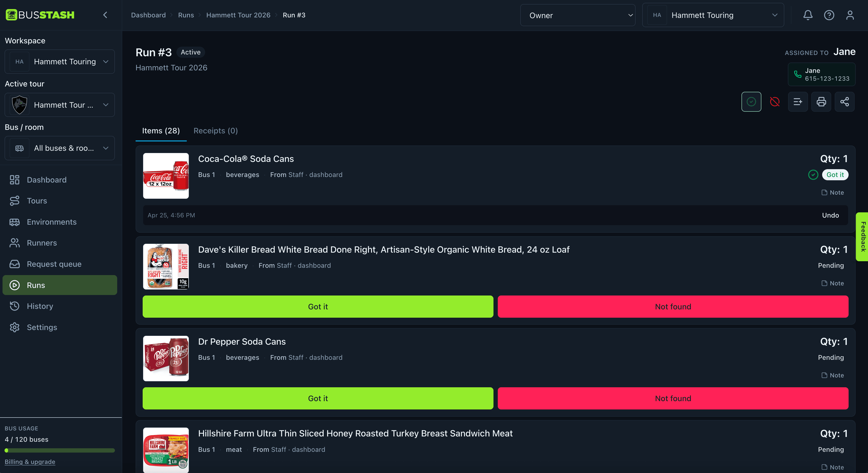Image resolution: width=868 pixels, height=473 pixels.
Task: Add a Note to Dave's Killer Bread
Action: tap(832, 283)
